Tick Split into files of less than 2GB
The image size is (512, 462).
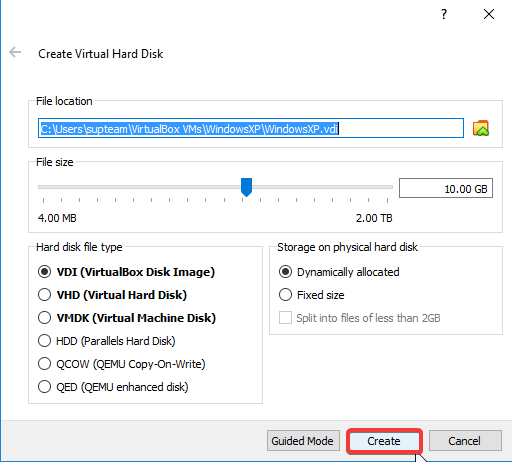pos(360,318)
